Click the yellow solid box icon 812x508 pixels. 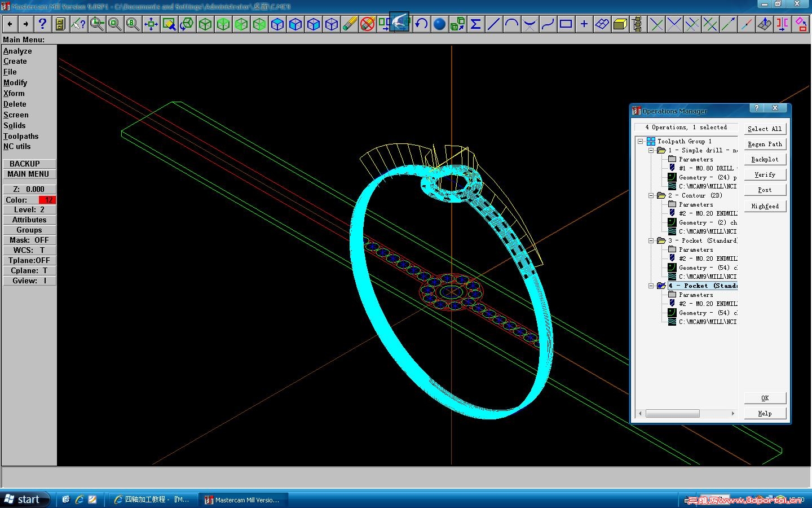point(620,24)
